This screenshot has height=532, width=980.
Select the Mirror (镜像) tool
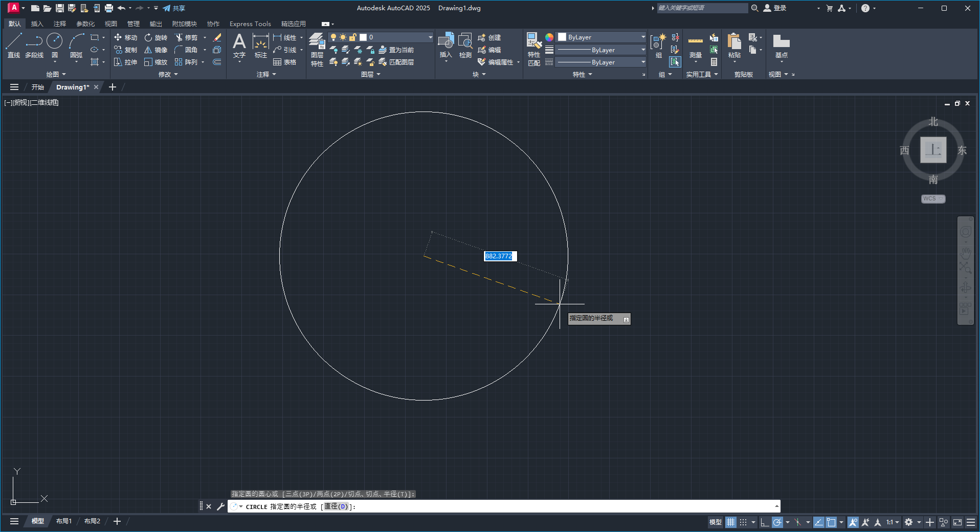(156, 50)
